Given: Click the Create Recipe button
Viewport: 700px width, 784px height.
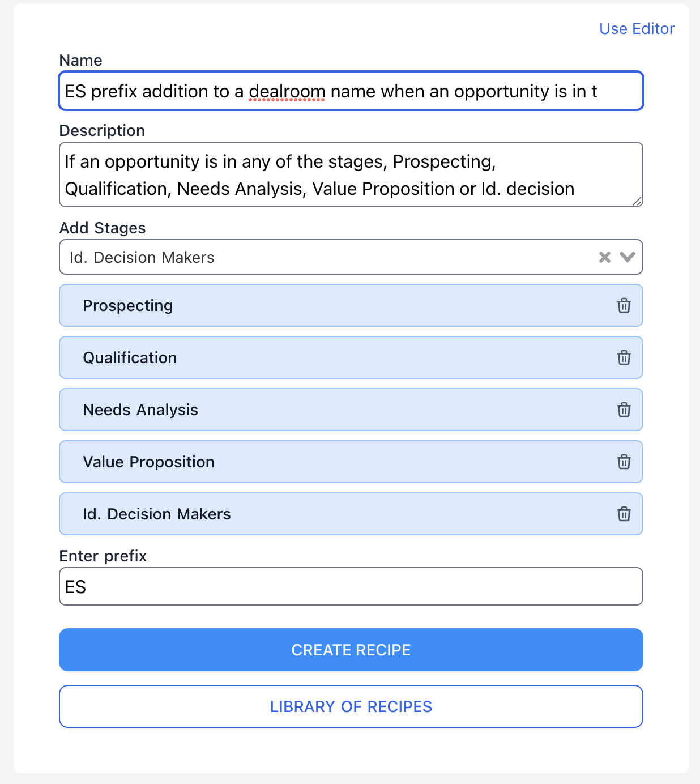Looking at the screenshot, I should click(x=351, y=650).
